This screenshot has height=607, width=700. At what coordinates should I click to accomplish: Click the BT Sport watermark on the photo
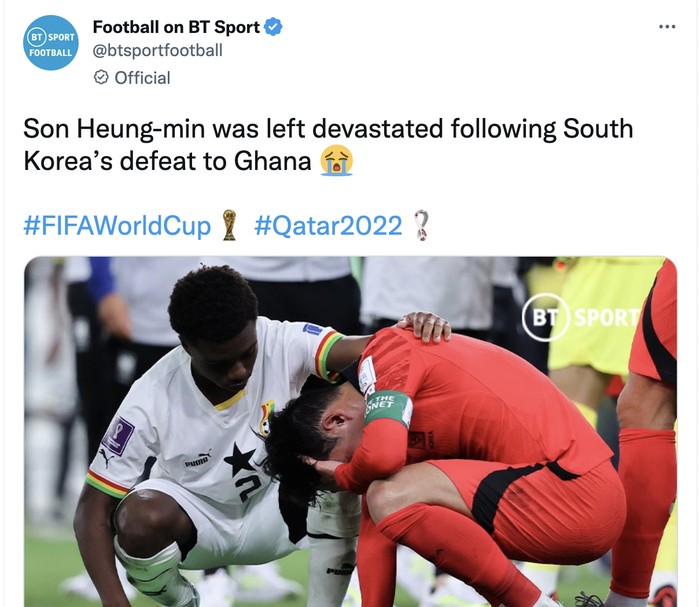pos(580,317)
